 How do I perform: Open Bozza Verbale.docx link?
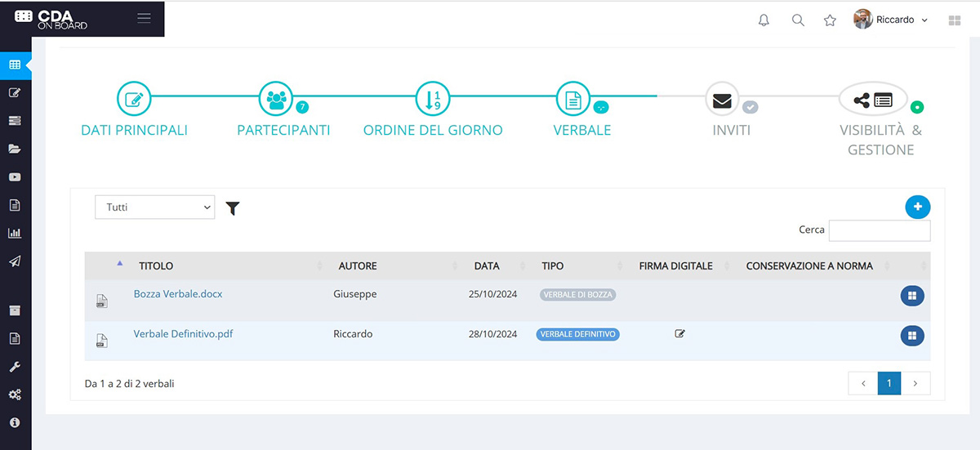[x=178, y=294]
